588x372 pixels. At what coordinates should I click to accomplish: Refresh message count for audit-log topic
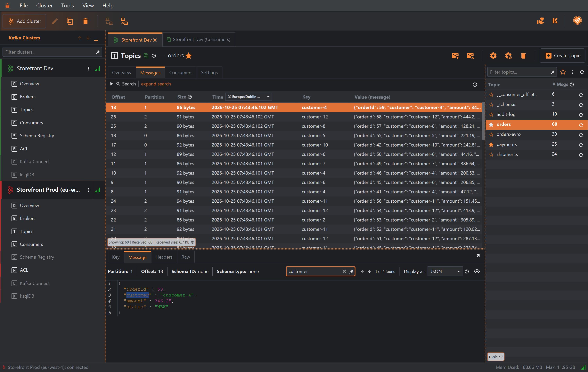coord(581,115)
